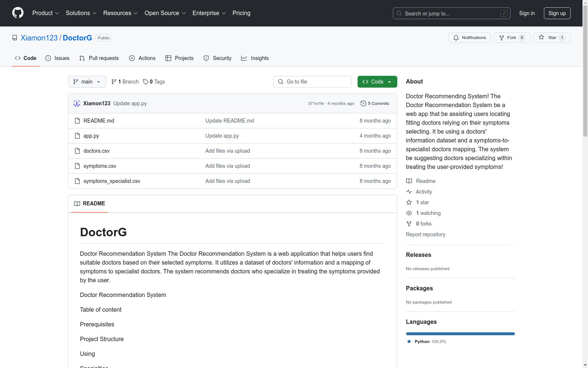Click the file icon next to app.py

(77, 136)
